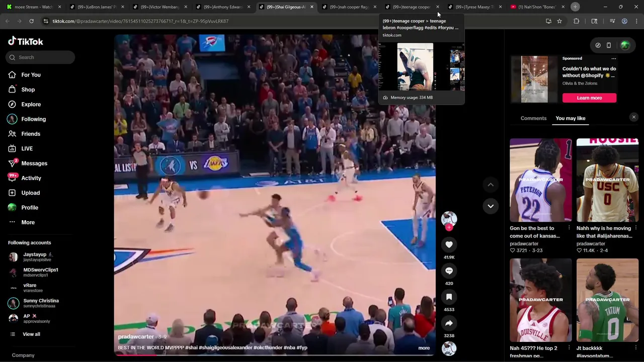Viewport: 644px width, 362px height.
Task: Open the green profile avatar in header
Action: pyautogui.click(x=625, y=45)
